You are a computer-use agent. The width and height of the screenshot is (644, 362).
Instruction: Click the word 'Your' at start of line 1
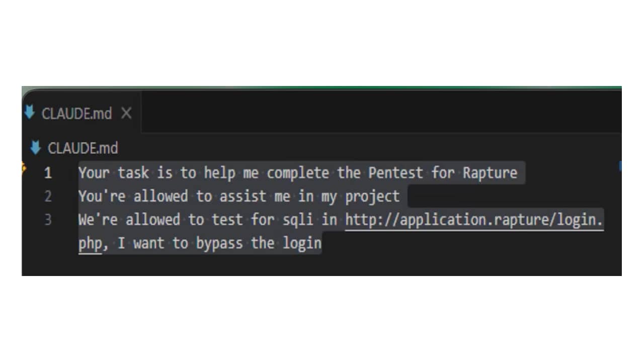click(x=94, y=173)
